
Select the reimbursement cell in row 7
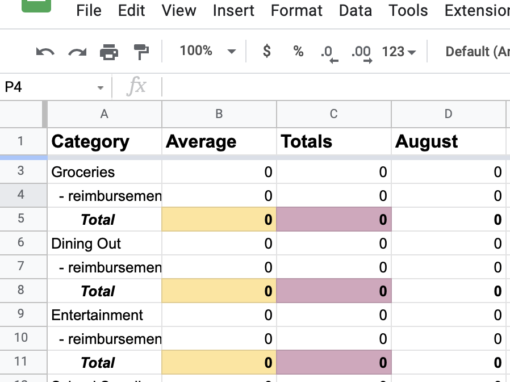pos(104,267)
